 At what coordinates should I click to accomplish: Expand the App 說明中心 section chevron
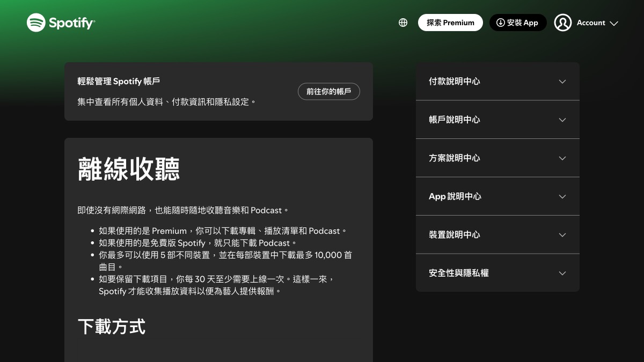tap(562, 196)
